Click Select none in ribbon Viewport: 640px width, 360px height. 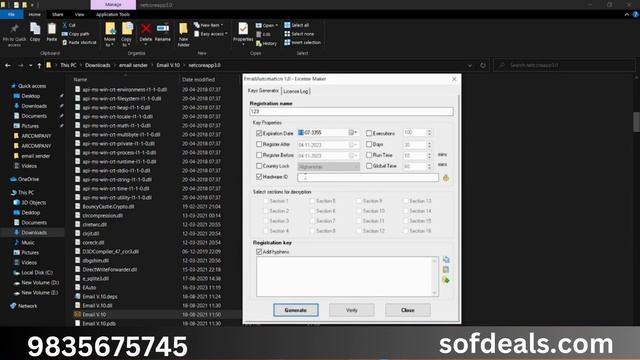[299, 34]
